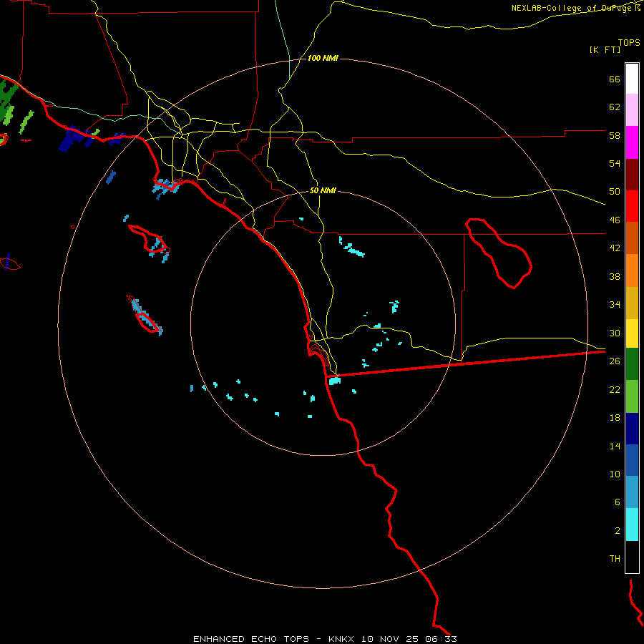
Task: Click the blue echo over the long southern offshore island
Action: click(146, 317)
